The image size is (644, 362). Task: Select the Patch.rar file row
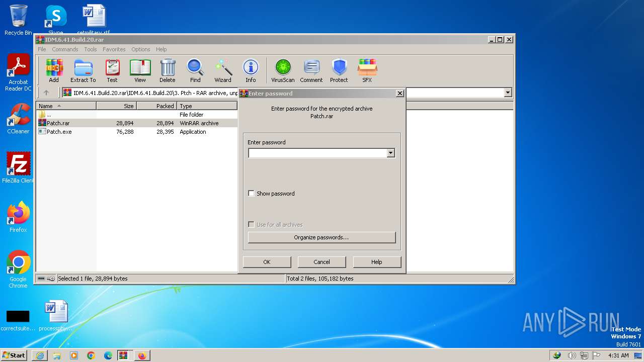click(x=137, y=123)
